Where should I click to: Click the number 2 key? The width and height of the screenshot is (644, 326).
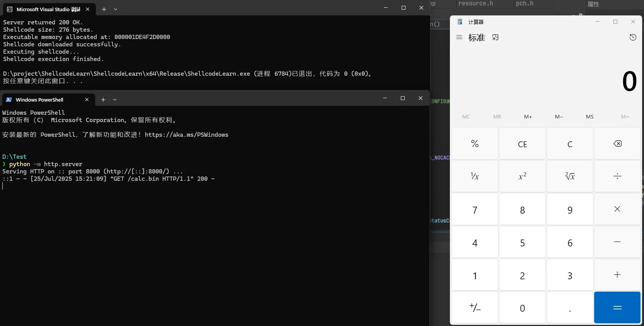[x=522, y=275]
